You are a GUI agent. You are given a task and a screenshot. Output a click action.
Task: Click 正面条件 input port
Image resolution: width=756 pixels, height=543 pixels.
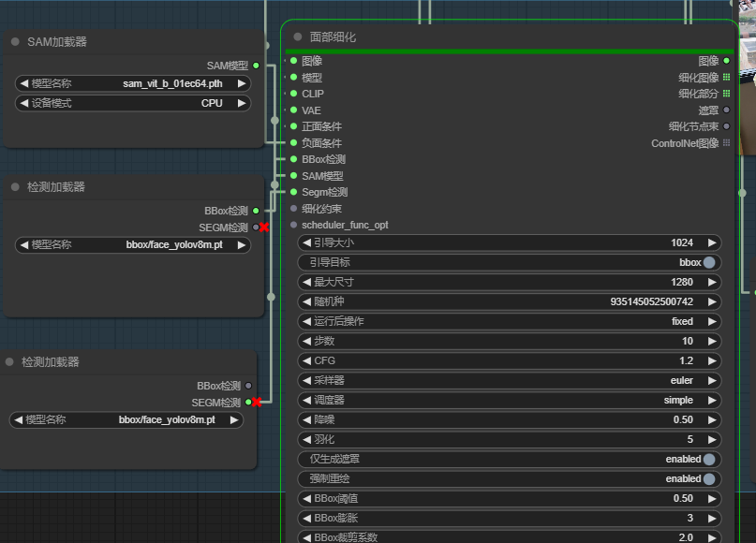point(293,126)
